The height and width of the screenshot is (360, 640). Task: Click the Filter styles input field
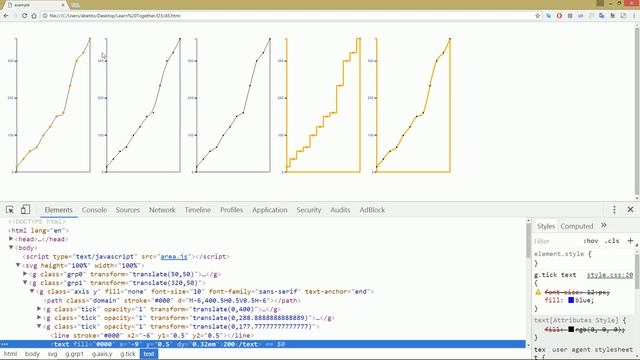click(557, 241)
